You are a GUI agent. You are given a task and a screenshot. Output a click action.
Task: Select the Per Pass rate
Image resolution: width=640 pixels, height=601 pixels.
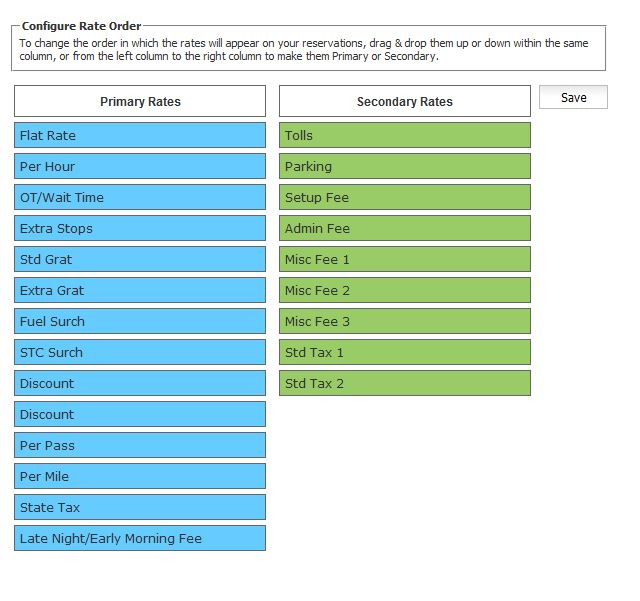(140, 445)
